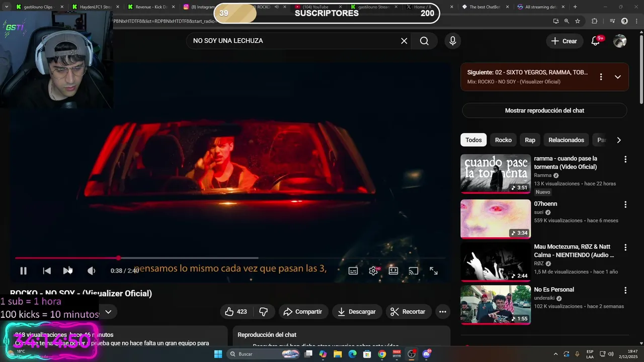Dislike the video
This screenshot has height=362, width=644.
coord(263,312)
